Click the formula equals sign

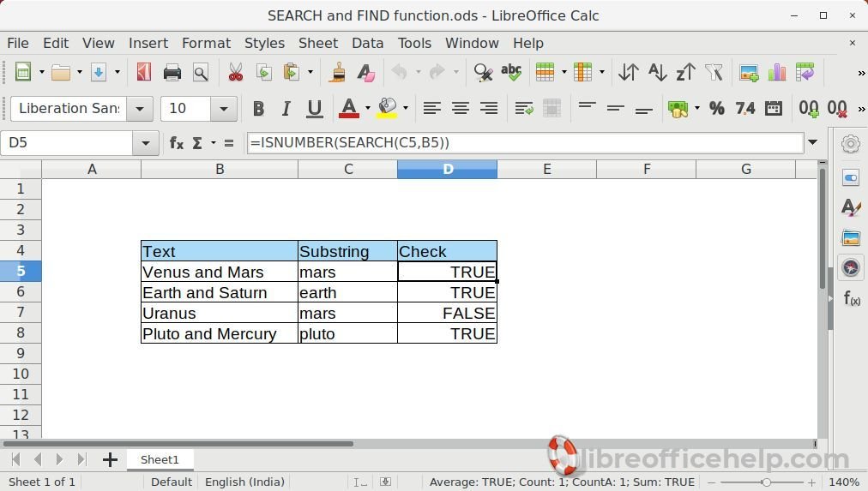point(229,143)
